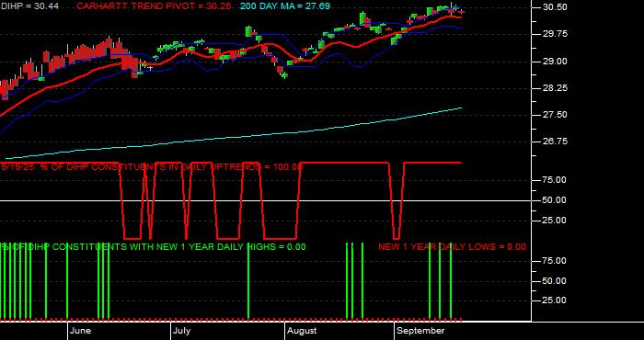Click the 200 Day MA = 27.69 label

pyautogui.click(x=285, y=6)
